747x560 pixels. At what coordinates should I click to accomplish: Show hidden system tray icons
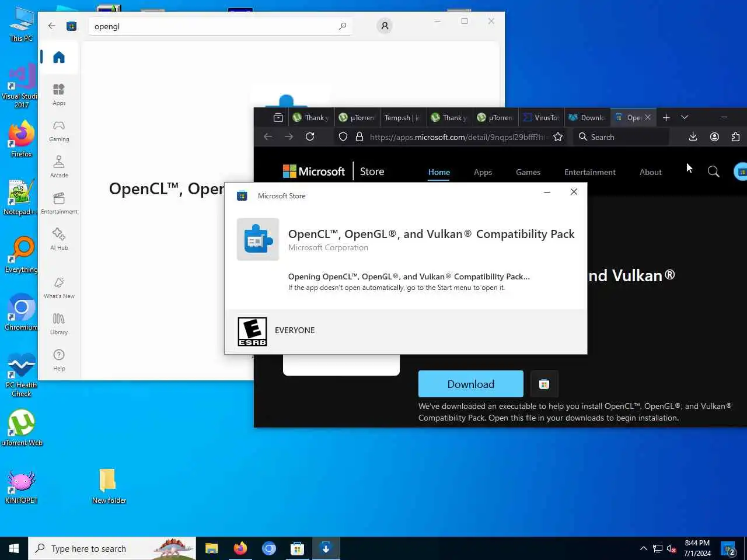coord(643,548)
